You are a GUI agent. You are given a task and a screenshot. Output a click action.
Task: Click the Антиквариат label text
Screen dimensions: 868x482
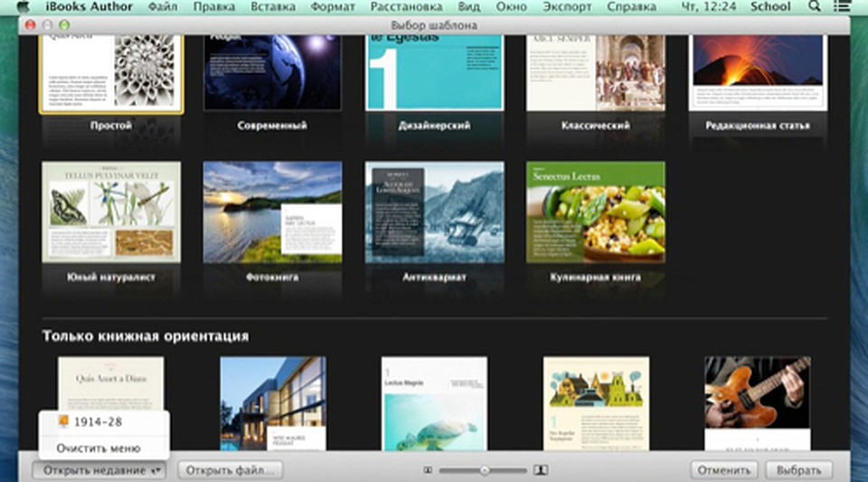click(x=435, y=278)
